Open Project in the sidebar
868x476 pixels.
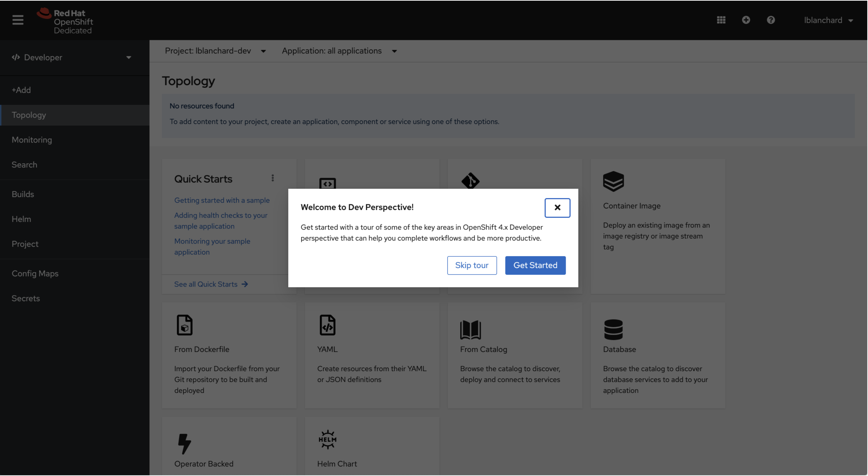75,244
